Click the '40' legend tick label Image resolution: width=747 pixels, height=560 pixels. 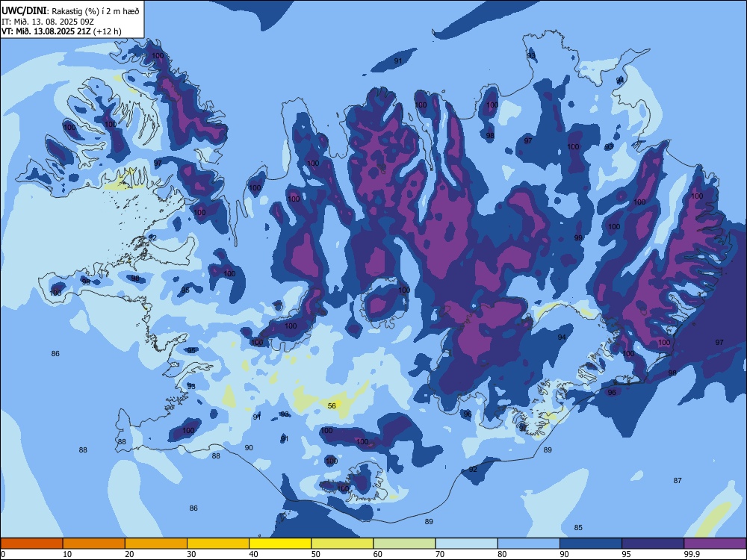coord(253,554)
